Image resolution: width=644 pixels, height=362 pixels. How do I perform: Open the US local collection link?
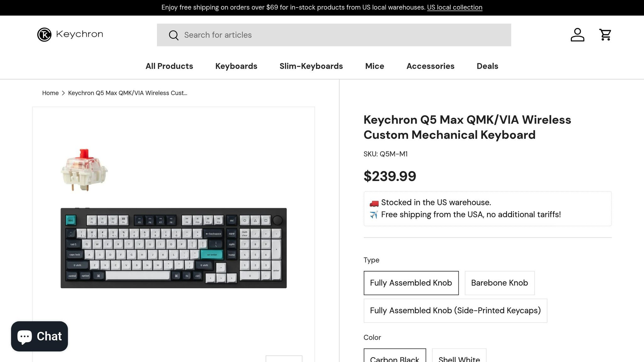[x=454, y=7]
